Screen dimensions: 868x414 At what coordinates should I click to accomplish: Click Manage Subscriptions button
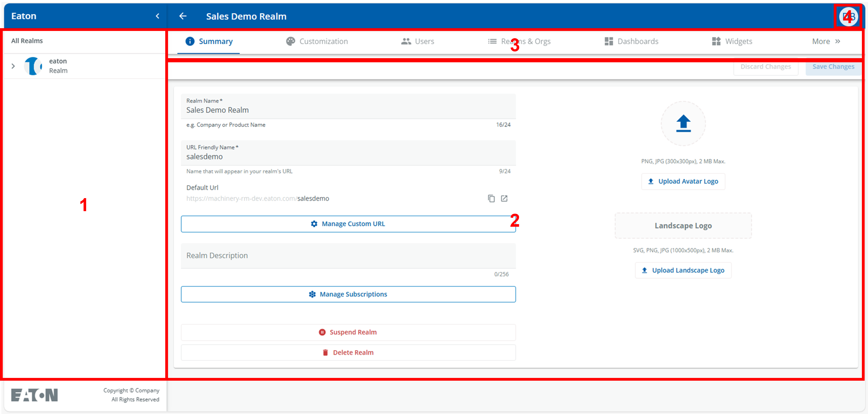tap(348, 294)
